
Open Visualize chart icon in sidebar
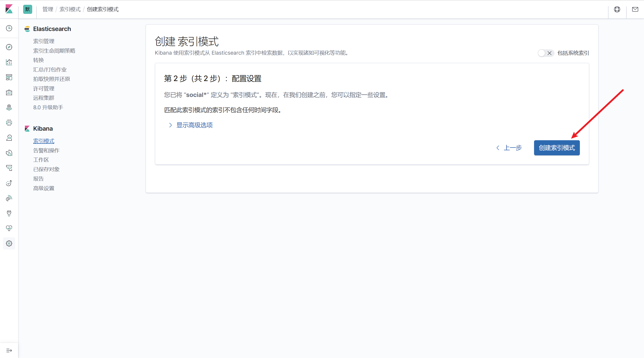[9, 62]
